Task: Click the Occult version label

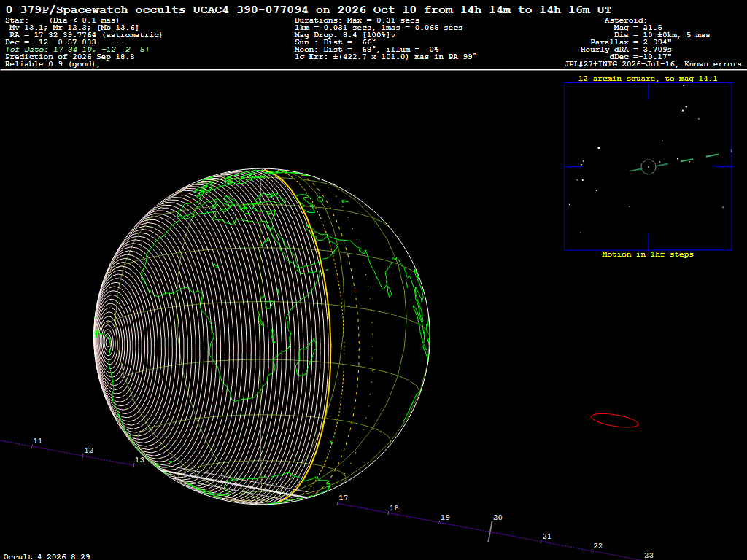Action: click(47, 556)
